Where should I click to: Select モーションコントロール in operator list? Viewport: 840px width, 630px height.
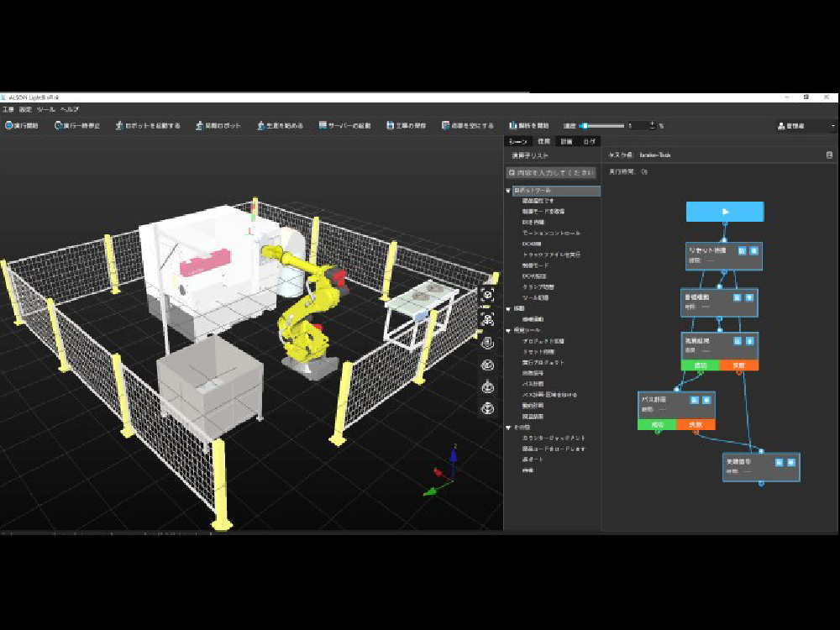551,233
